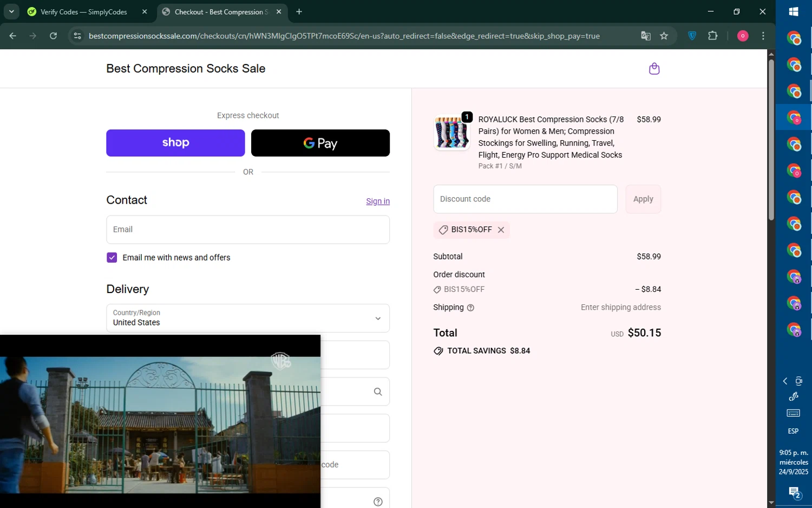Viewport: 812px width, 508px height.
Task: Click the Pack #1 / S/M variant text
Action: point(500,166)
